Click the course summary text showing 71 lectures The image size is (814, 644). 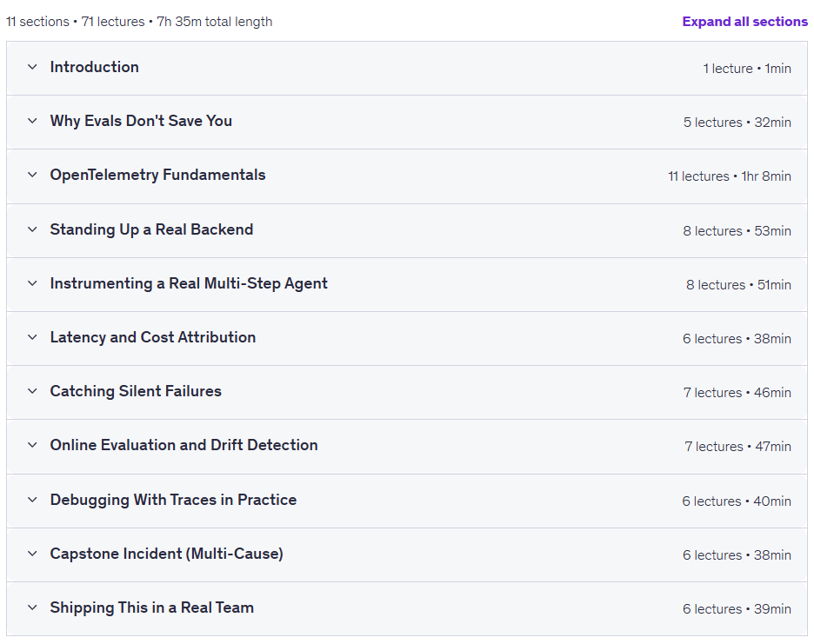tap(139, 22)
